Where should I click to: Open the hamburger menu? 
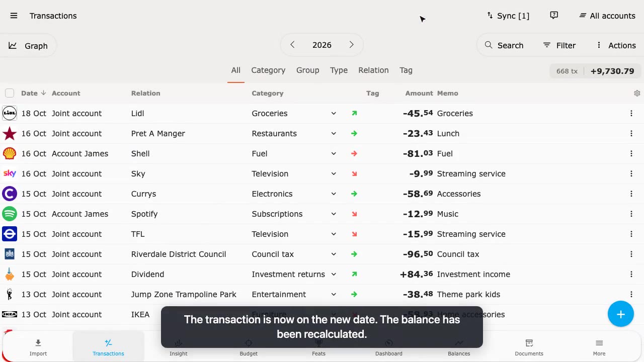coord(14,16)
